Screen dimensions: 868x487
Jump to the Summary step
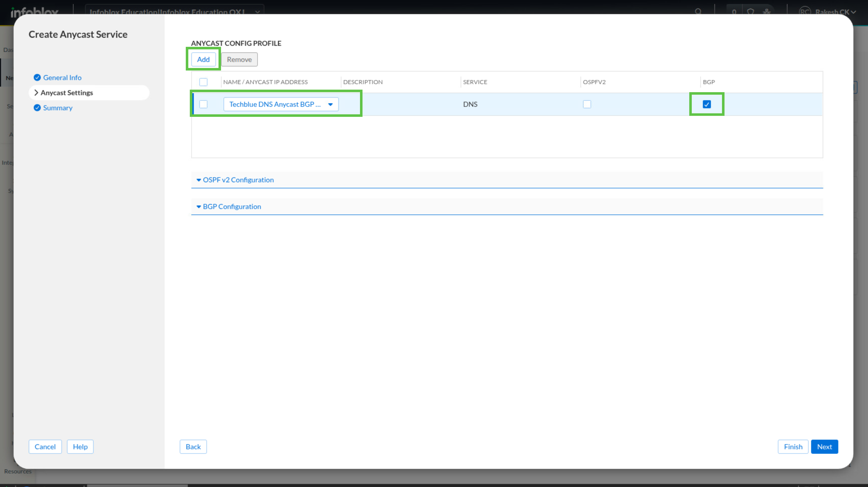click(58, 108)
